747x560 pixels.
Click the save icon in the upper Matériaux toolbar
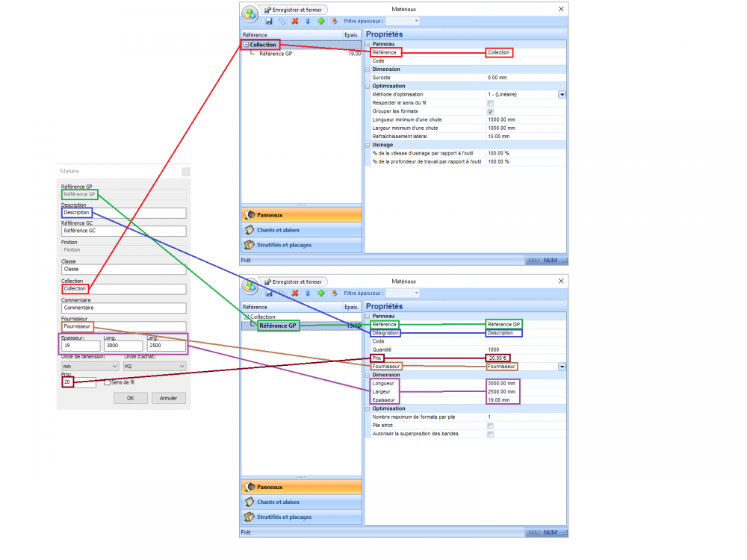point(268,21)
